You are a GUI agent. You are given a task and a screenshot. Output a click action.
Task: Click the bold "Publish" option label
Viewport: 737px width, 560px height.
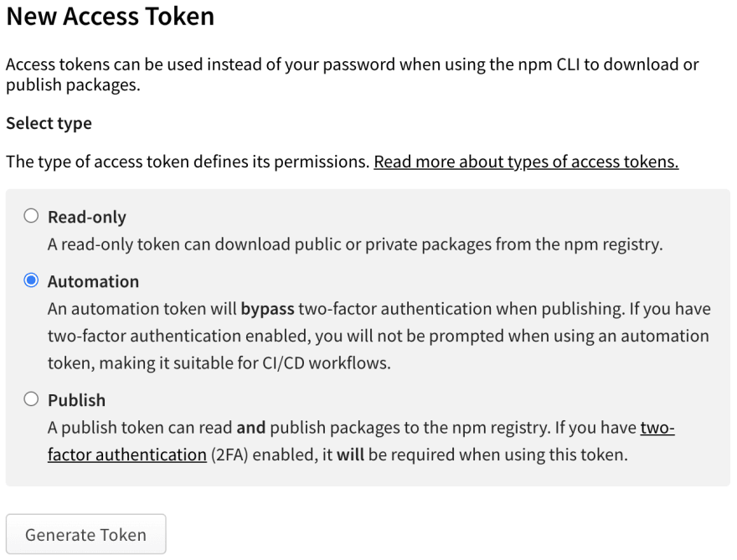(76, 400)
